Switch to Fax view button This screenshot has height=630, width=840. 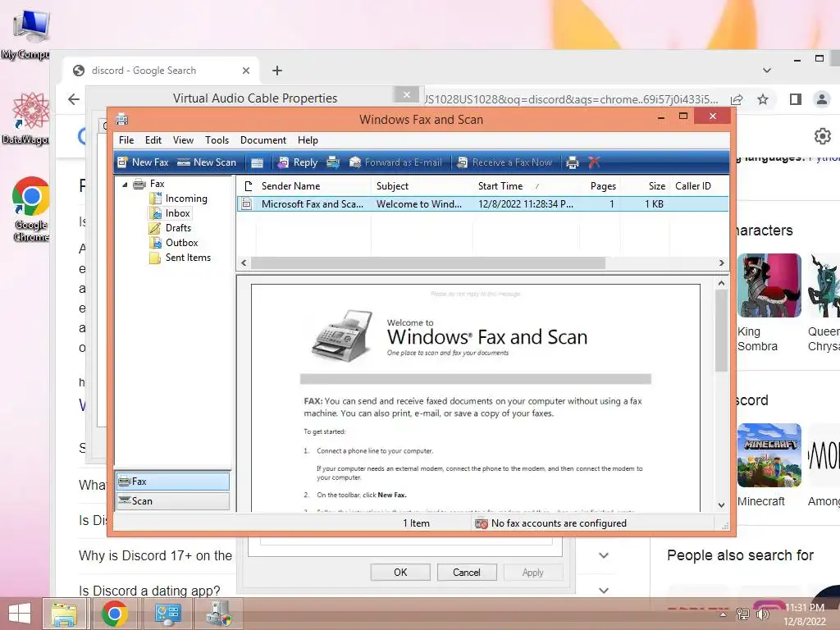[173, 481]
